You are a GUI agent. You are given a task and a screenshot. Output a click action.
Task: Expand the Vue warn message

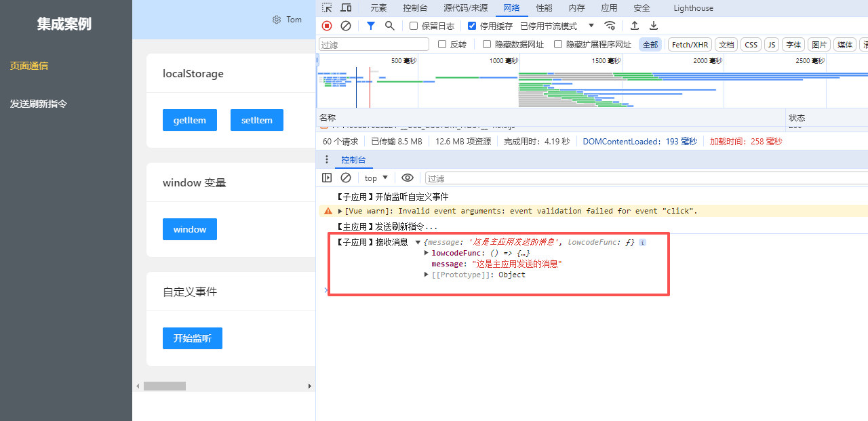tap(340, 211)
